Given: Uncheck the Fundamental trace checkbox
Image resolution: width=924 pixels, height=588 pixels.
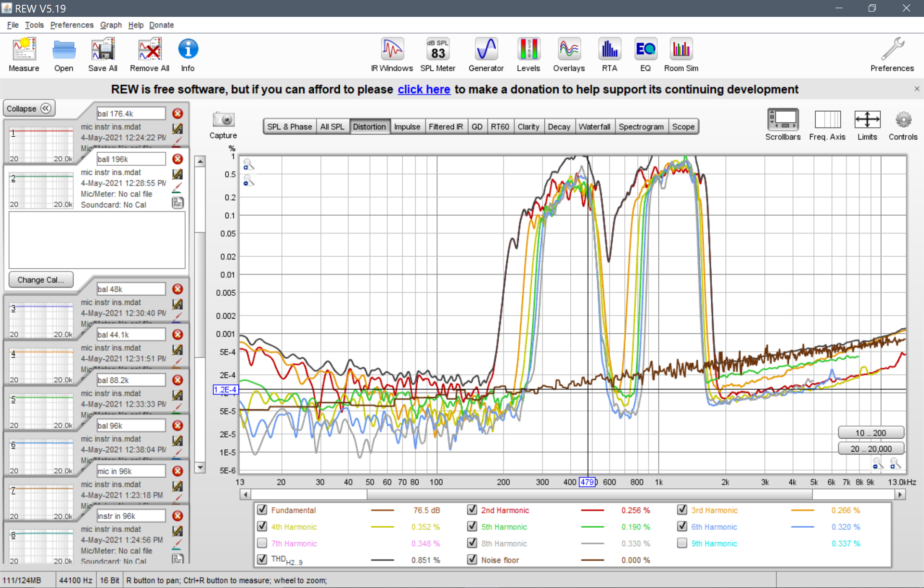Looking at the screenshot, I should point(262,510).
